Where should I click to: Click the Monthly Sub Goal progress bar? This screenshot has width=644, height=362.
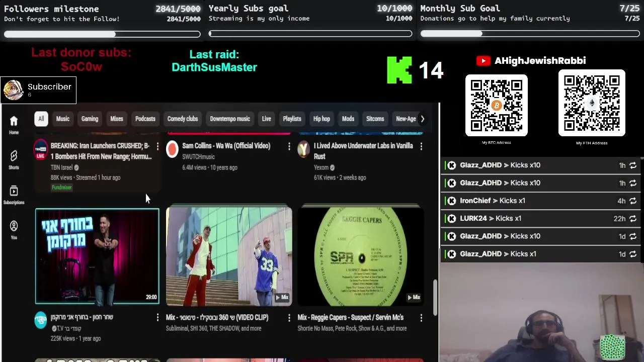pyautogui.click(x=530, y=34)
